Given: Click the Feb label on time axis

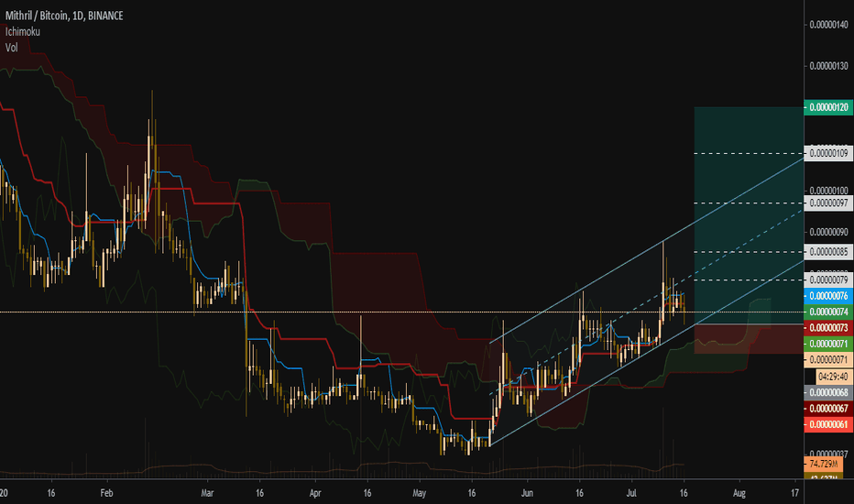Looking at the screenshot, I should [x=106, y=493].
